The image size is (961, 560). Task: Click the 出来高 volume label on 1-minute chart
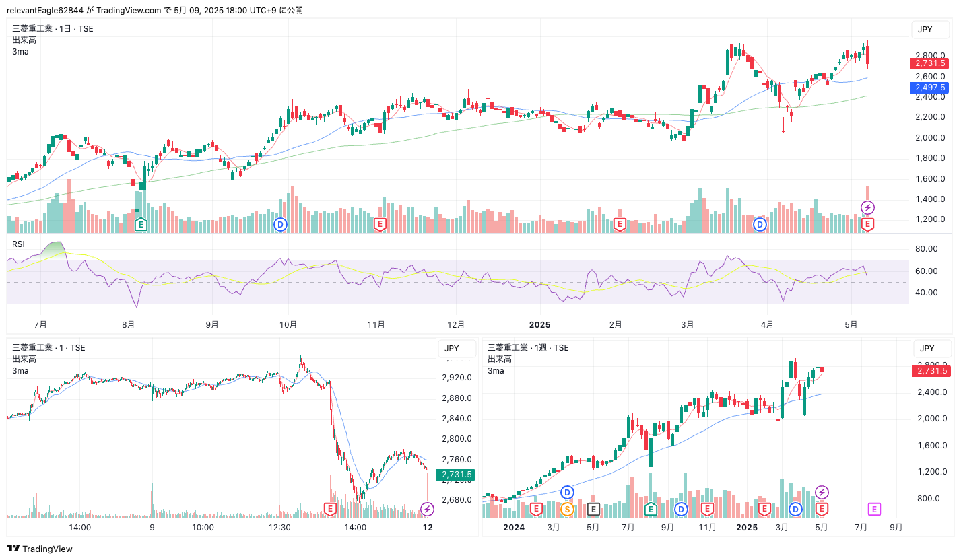24,359
